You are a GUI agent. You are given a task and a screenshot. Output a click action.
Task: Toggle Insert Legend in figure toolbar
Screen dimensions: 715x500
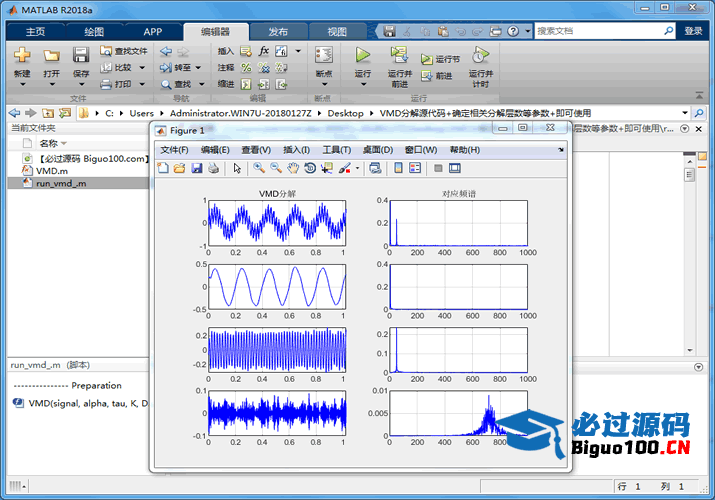point(415,168)
